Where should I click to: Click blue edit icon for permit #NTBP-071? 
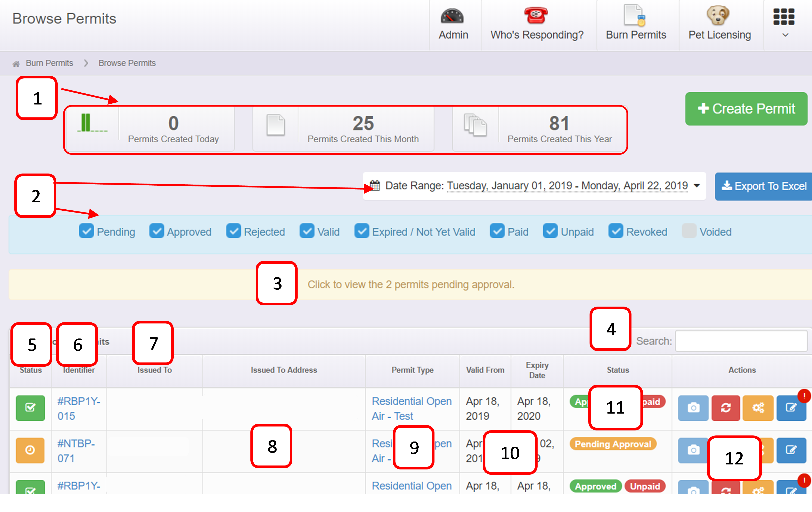pyautogui.click(x=791, y=450)
